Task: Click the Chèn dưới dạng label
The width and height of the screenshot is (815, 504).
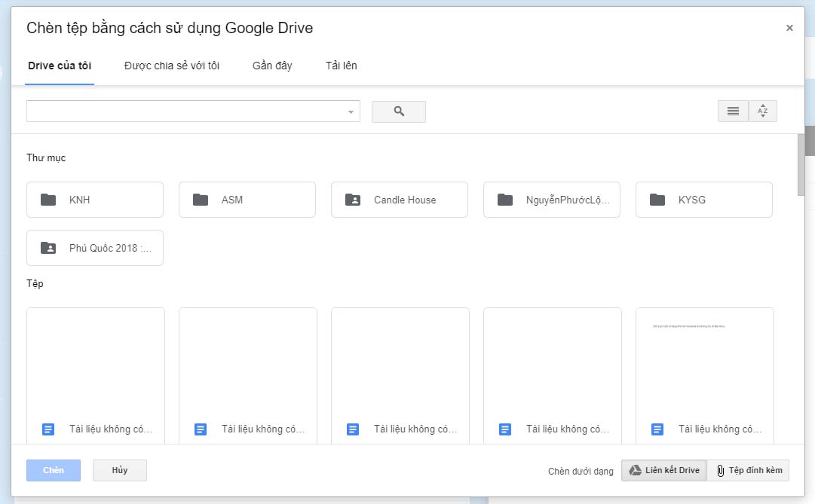Action: click(x=581, y=472)
